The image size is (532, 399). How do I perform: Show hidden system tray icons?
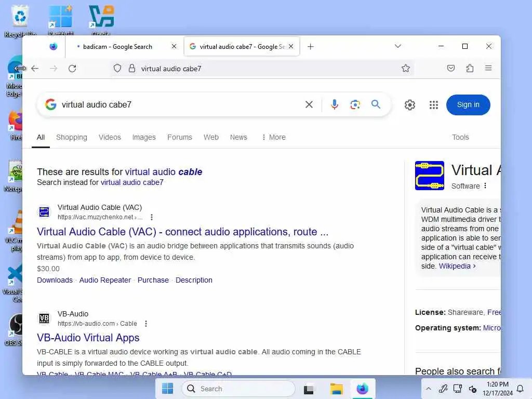[429, 389]
